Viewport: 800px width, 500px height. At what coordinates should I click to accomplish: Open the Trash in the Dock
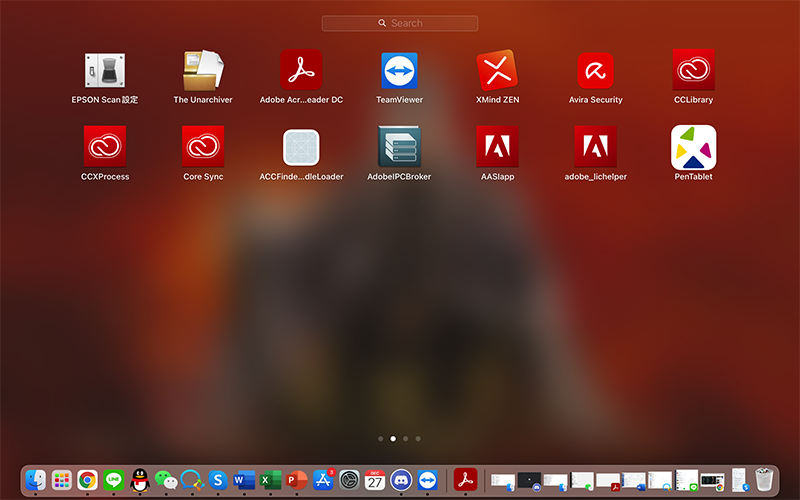pos(764,480)
